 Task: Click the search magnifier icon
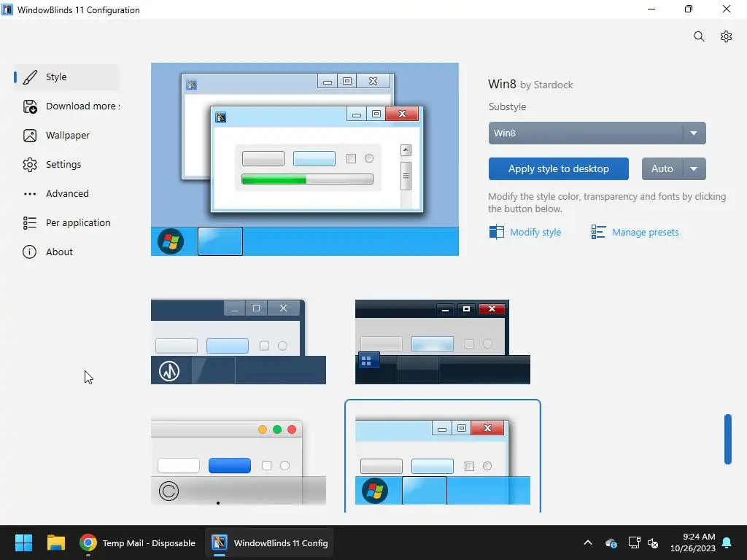coord(699,36)
